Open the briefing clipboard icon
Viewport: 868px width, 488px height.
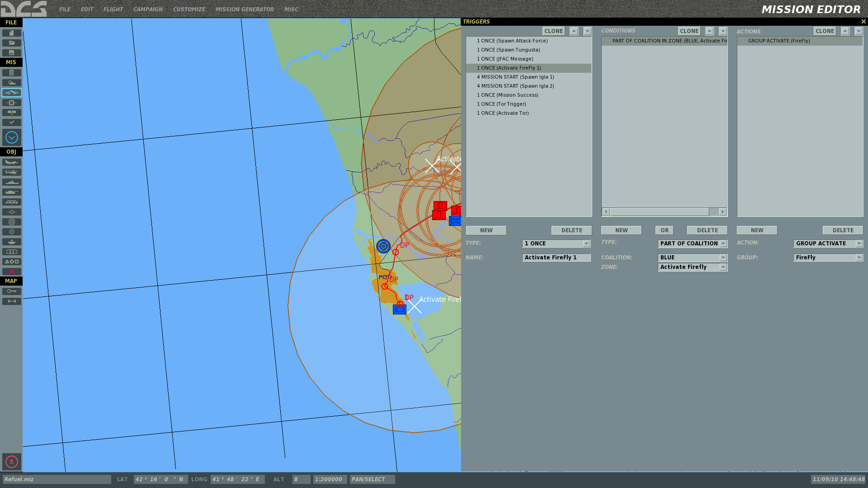[12, 73]
